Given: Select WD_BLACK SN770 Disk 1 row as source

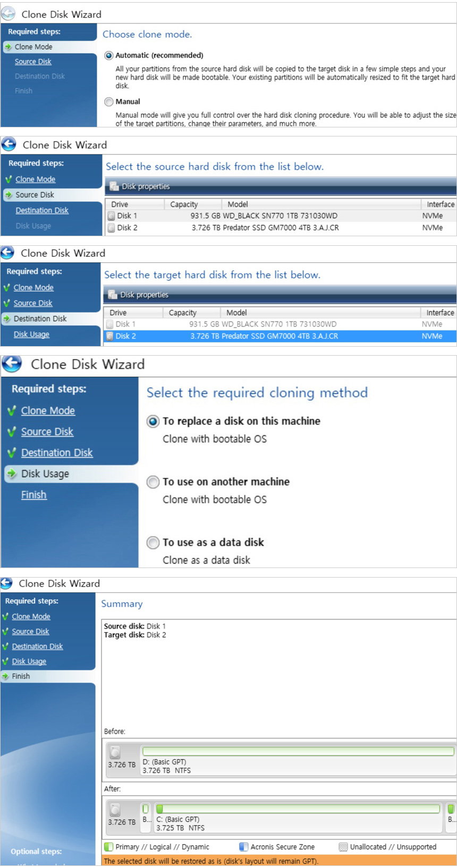Looking at the screenshot, I should click(x=281, y=216).
